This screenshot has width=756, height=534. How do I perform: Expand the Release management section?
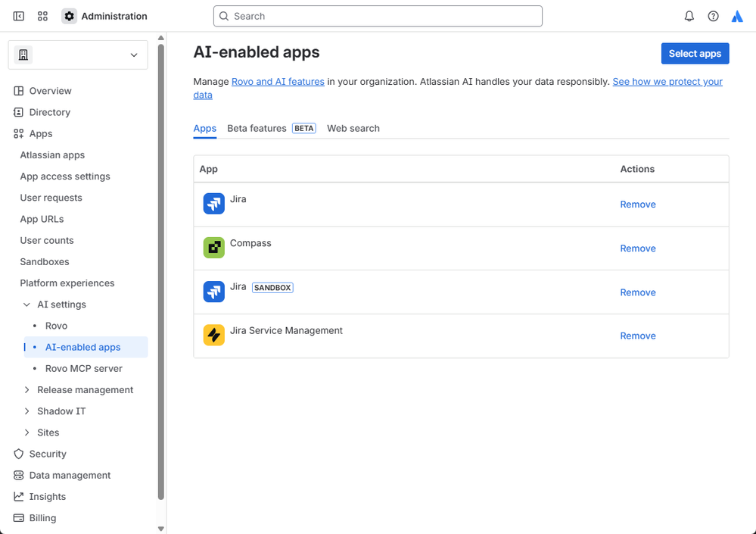point(27,390)
